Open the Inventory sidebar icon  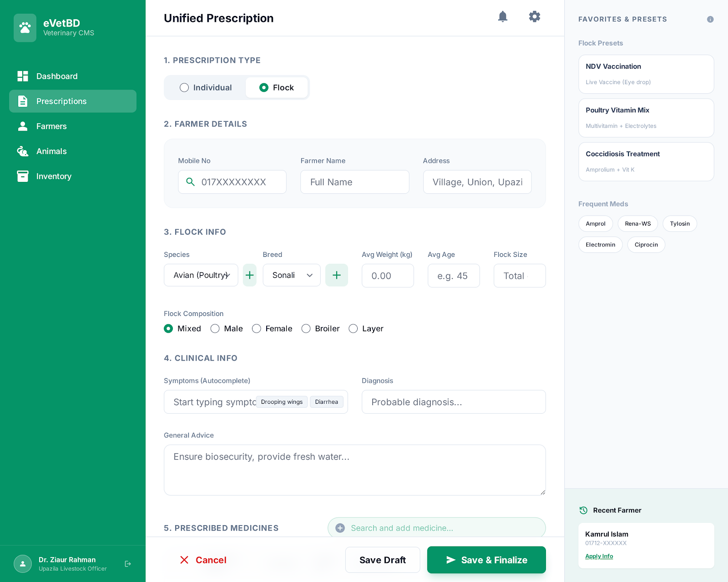[x=22, y=176]
